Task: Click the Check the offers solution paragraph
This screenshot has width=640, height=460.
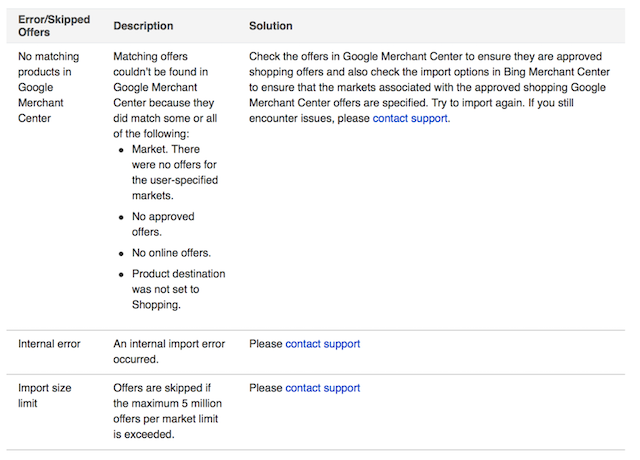Action: click(x=429, y=87)
